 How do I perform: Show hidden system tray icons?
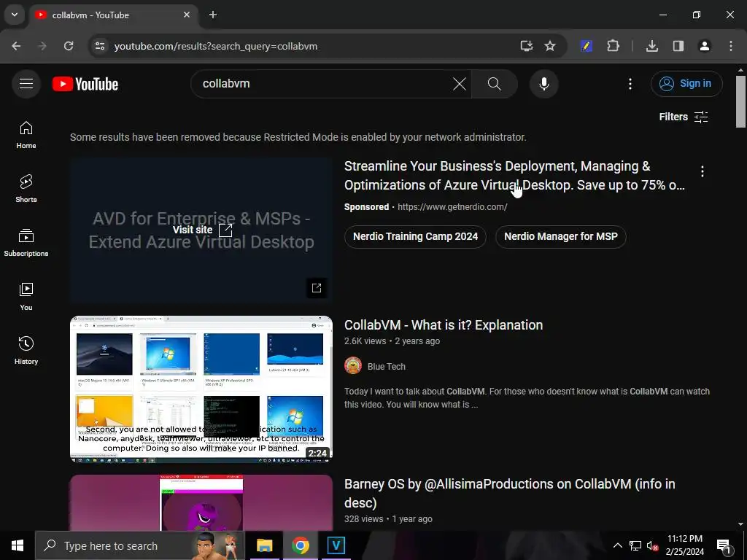pyautogui.click(x=617, y=545)
